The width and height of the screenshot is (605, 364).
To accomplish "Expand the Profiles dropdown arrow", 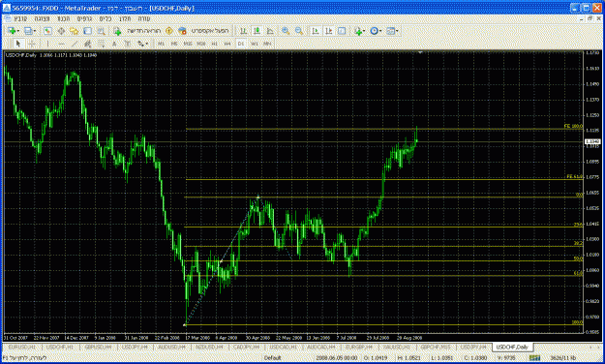I will [35, 31].
